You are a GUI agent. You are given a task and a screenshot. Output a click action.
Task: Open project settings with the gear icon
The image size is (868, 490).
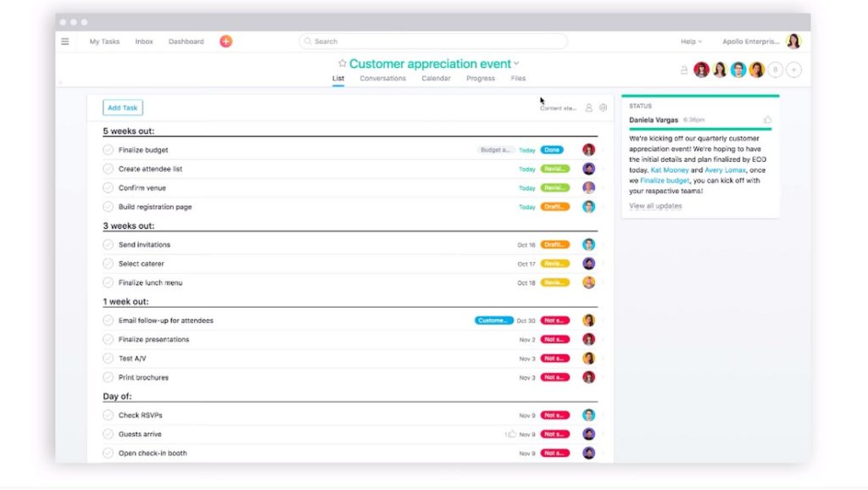click(604, 107)
